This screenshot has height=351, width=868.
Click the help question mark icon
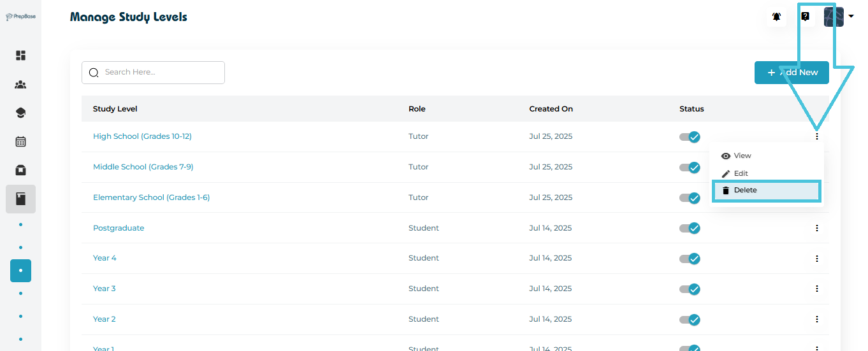[x=805, y=17]
